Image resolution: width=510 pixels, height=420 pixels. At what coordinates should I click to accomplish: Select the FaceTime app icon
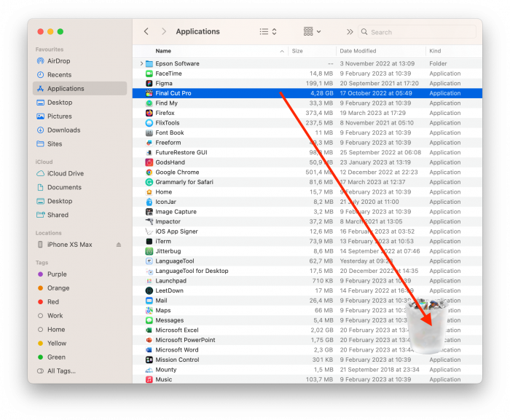[149, 74]
